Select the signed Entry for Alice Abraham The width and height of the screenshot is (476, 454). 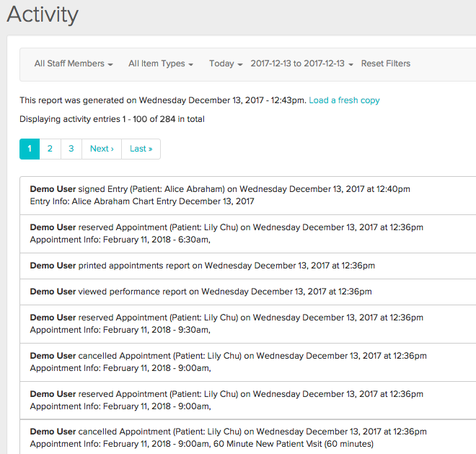[220, 195]
